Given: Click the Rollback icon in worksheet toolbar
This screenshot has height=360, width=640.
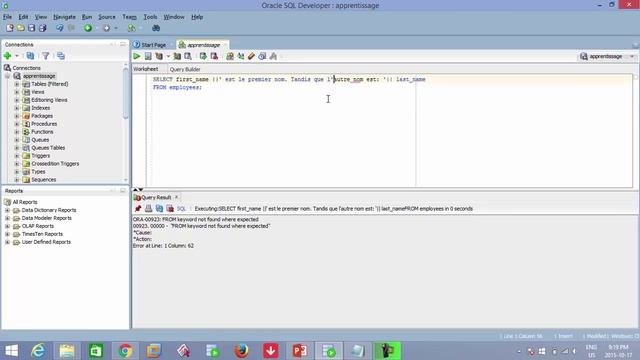Looking at the screenshot, I should coord(214,56).
